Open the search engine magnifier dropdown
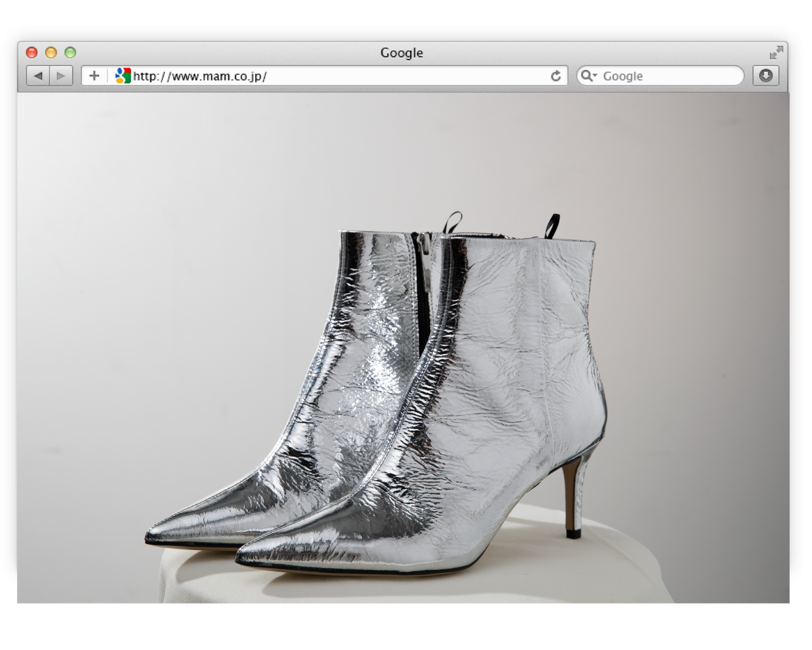The image size is (812, 650). point(589,76)
